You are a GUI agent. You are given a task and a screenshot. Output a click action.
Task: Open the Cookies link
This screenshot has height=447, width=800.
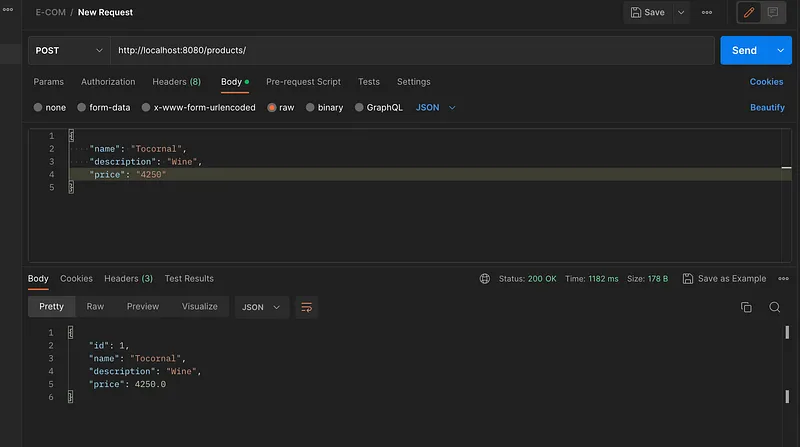point(766,82)
